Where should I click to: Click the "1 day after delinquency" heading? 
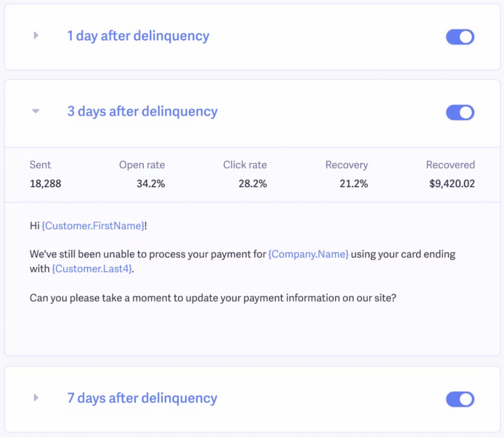point(138,36)
